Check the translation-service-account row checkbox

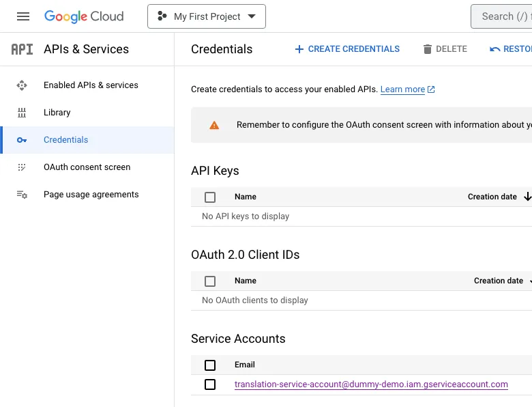210,384
